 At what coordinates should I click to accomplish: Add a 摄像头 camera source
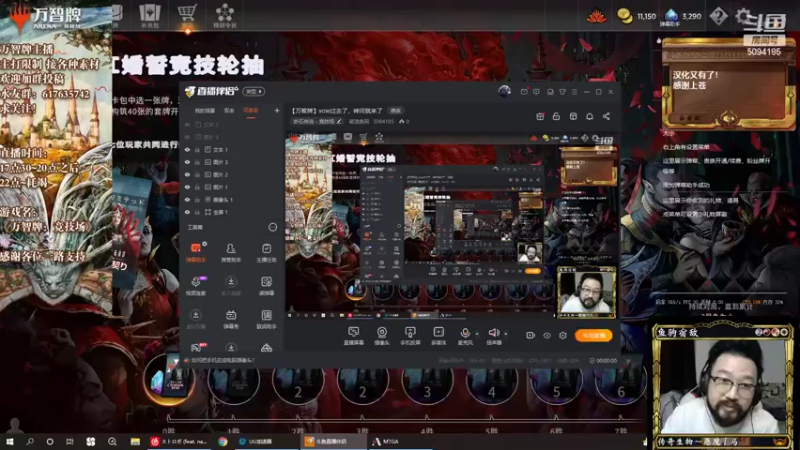[x=381, y=336]
